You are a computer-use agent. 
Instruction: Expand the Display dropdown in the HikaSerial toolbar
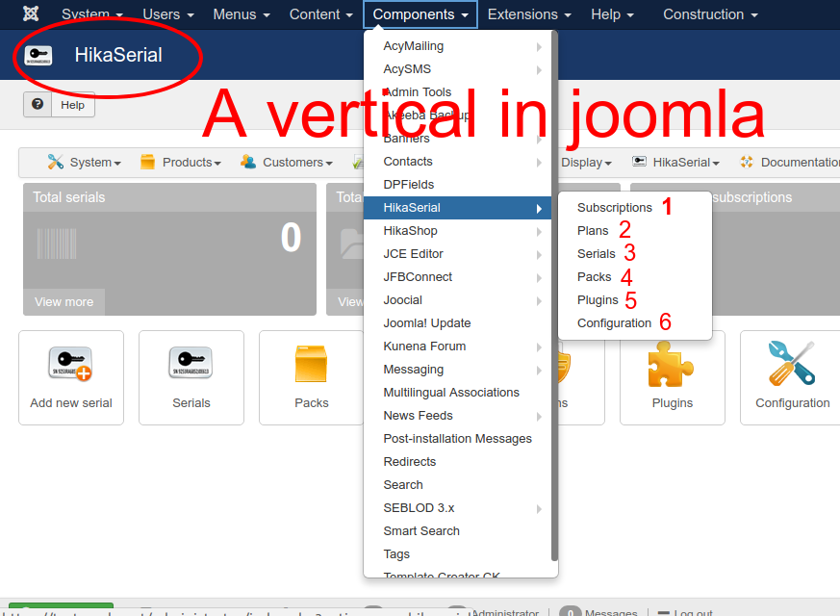click(586, 163)
